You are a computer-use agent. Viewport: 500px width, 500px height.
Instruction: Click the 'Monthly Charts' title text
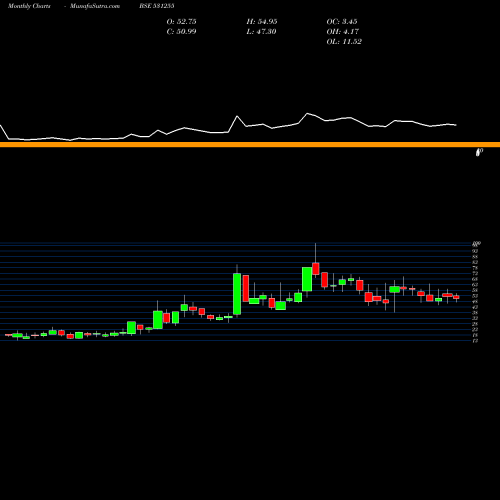point(29,6)
